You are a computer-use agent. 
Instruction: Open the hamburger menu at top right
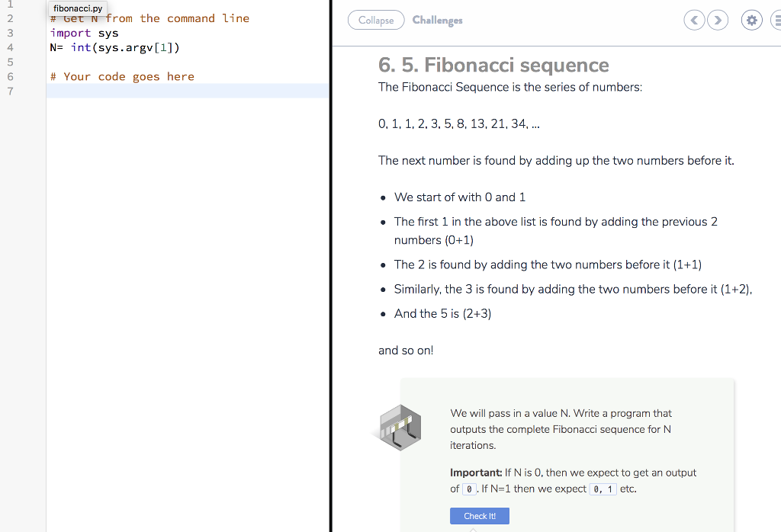point(776,20)
